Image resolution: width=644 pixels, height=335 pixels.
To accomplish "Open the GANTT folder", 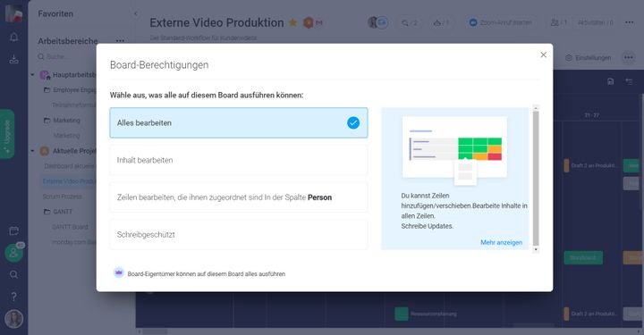I will pyautogui.click(x=58, y=212).
